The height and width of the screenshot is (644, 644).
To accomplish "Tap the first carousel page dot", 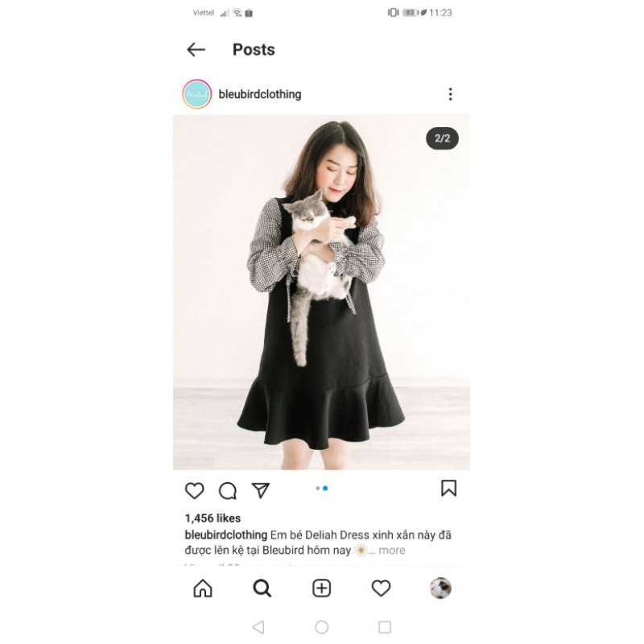I will point(317,489).
